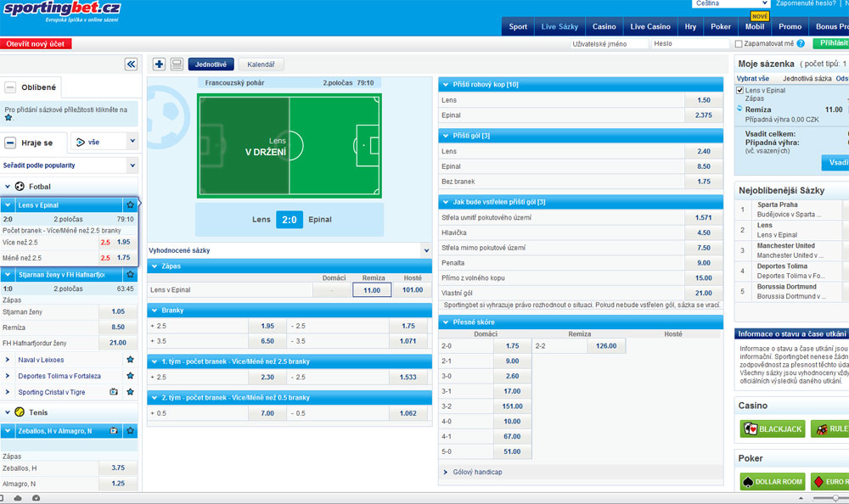
Task: Open the Čeština language dropdown
Action: [731, 3]
